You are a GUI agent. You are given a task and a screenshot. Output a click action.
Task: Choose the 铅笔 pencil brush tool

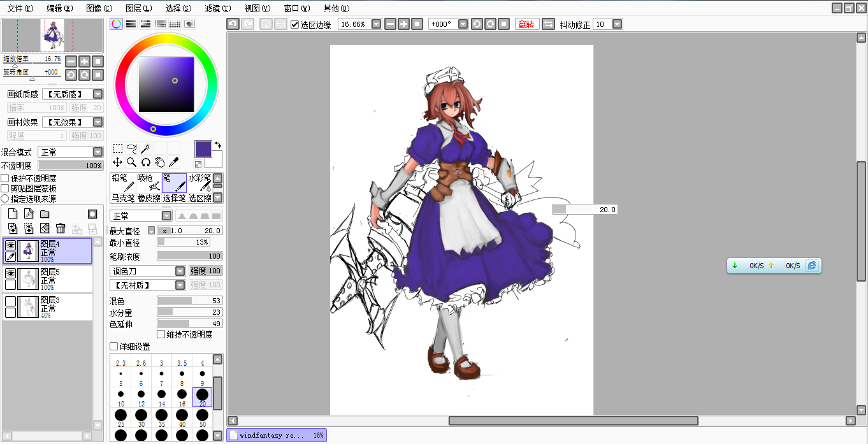coord(122,183)
